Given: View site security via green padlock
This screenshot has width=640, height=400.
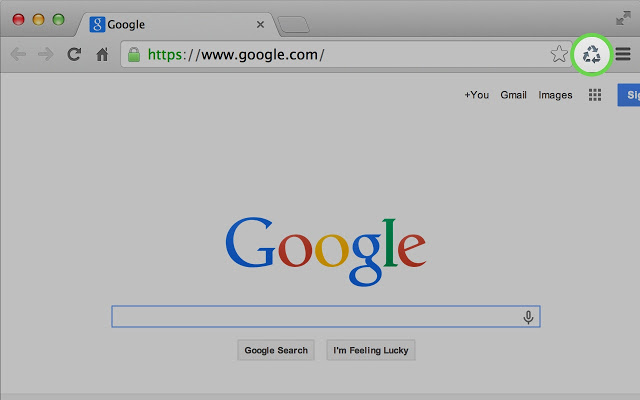Looking at the screenshot, I should tap(133, 54).
